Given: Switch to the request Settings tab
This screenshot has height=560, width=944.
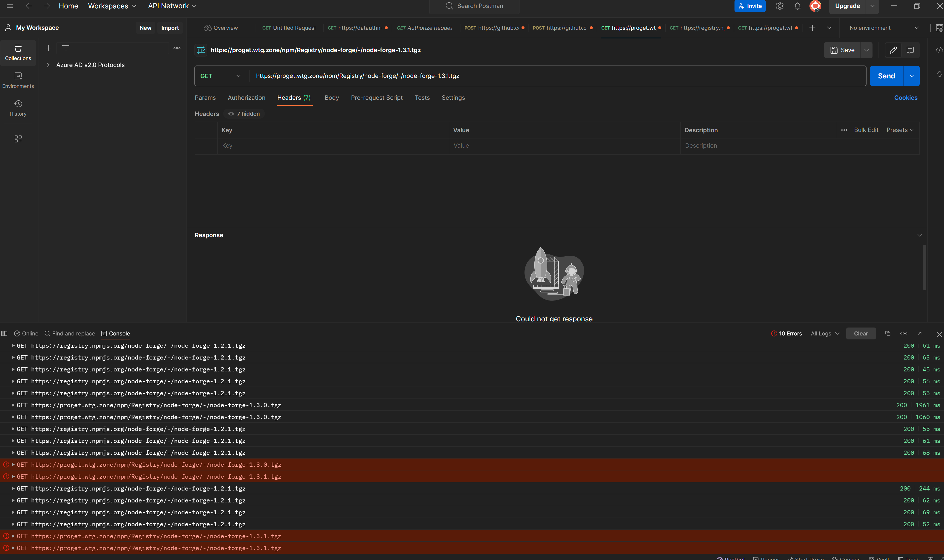Looking at the screenshot, I should pyautogui.click(x=453, y=98).
